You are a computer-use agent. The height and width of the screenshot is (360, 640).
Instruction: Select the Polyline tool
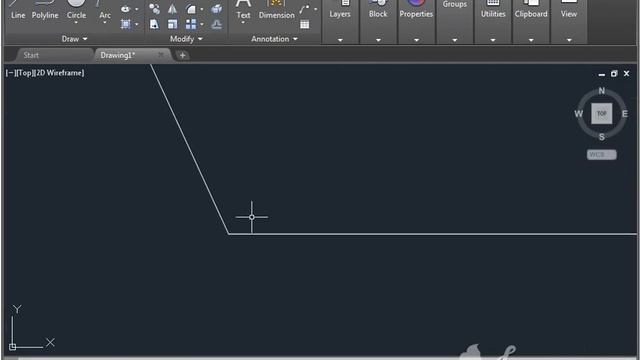[x=45, y=10]
